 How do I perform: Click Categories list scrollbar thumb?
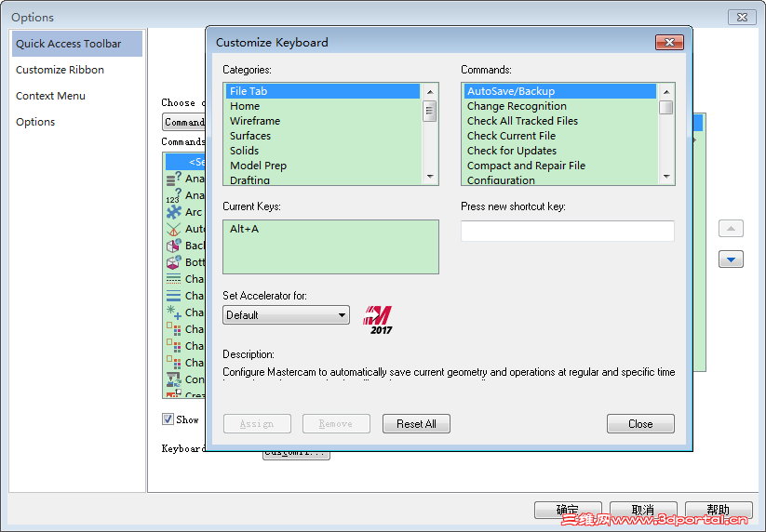[x=429, y=111]
